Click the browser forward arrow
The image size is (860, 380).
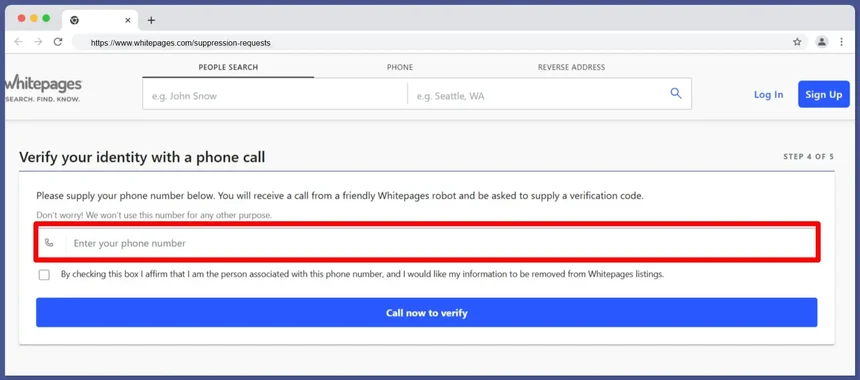(x=38, y=42)
